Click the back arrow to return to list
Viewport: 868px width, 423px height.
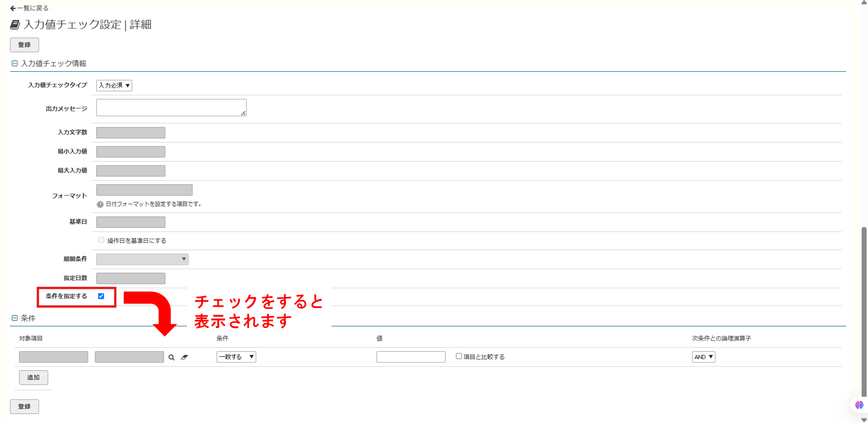point(13,8)
